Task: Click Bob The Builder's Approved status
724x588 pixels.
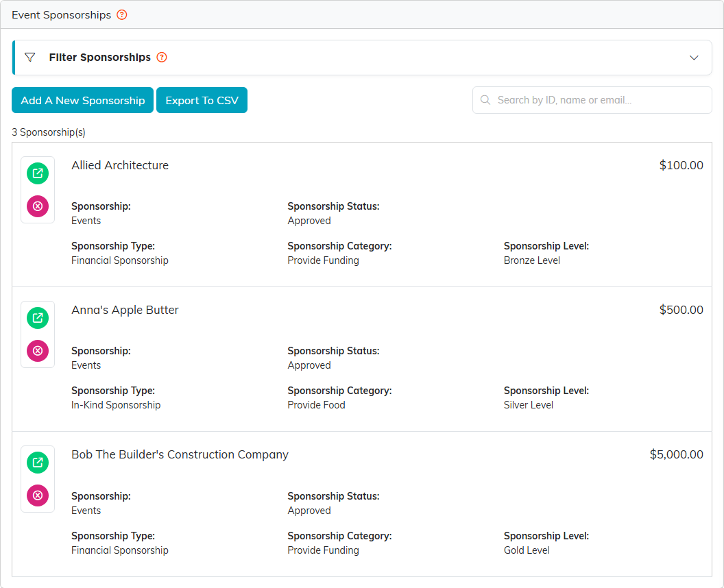Action: coord(309,511)
